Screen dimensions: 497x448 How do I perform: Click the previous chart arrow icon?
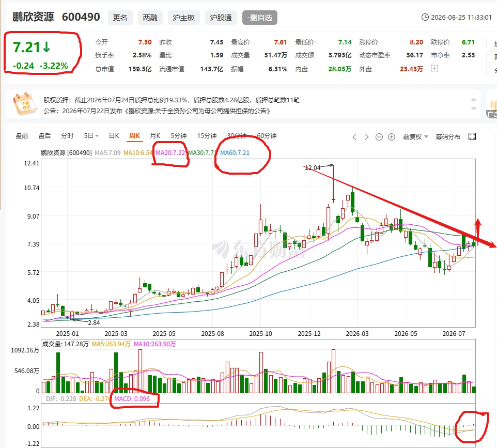(x=354, y=136)
